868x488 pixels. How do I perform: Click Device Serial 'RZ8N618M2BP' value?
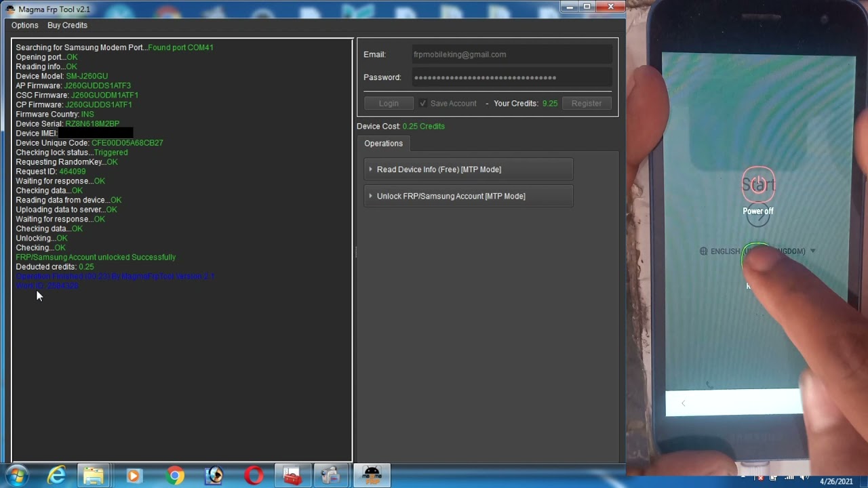coord(92,123)
